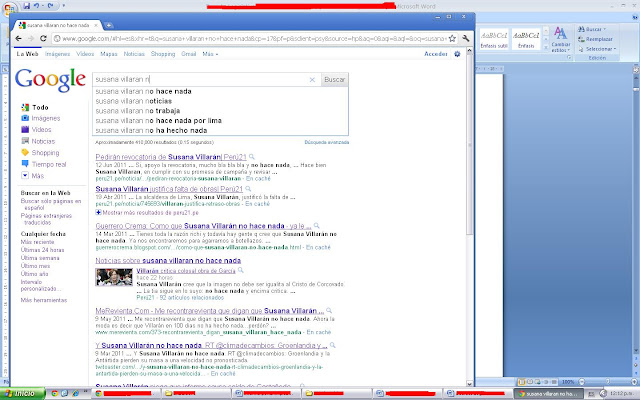This screenshot has width=640, height=400.
Task: Click Más herramientas in sidebar
Action: coord(44,300)
